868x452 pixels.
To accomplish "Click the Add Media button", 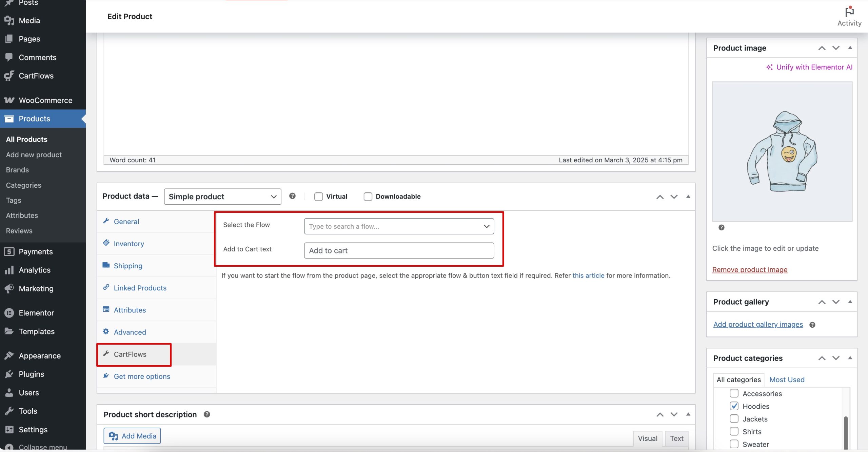I will point(132,436).
